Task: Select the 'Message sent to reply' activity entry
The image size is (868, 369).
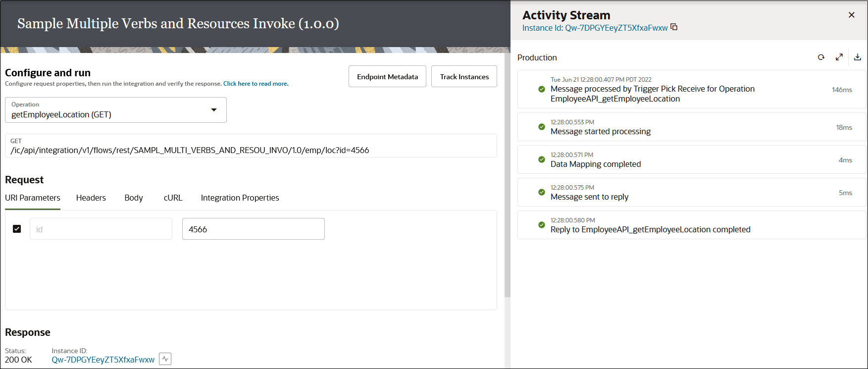Action: click(692, 192)
